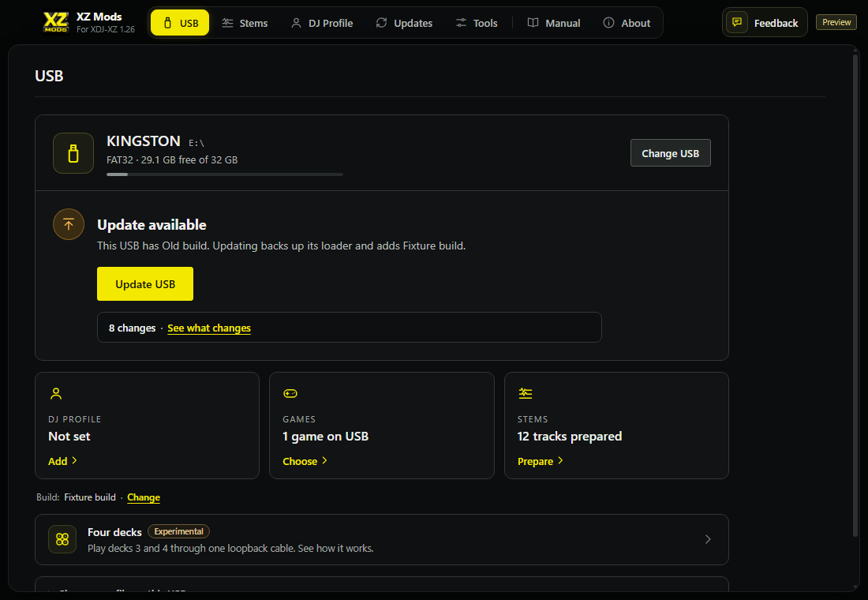The height and width of the screenshot is (600, 868).
Task: Click the Preview badge
Action: 836,22
